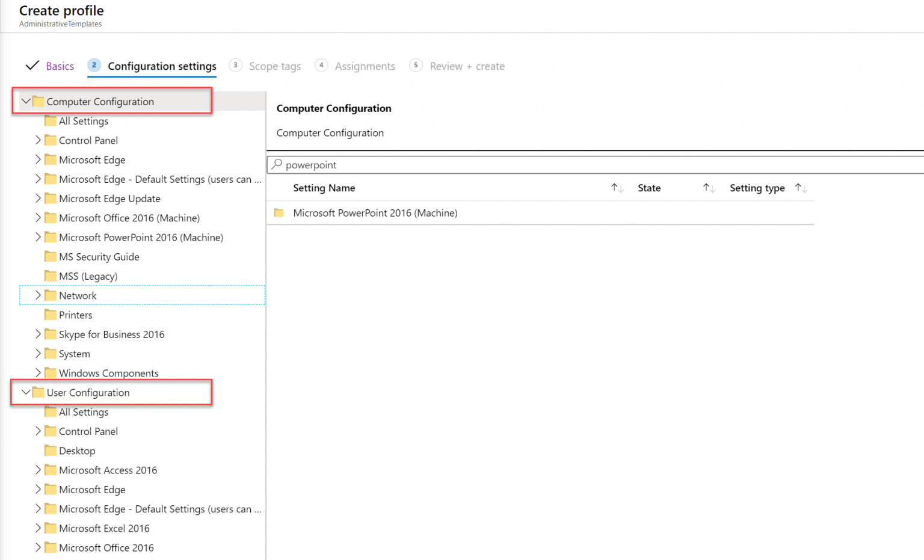Toggle sort order on the Setting type column
Image resolution: width=924 pixels, height=560 pixels.
coord(801,188)
